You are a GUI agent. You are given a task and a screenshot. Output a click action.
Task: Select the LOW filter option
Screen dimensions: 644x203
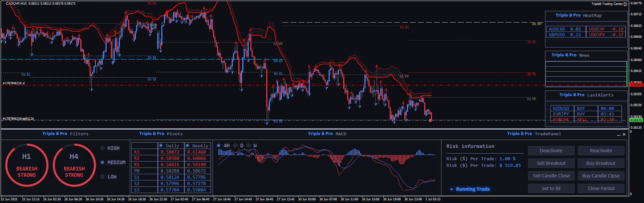click(103, 177)
